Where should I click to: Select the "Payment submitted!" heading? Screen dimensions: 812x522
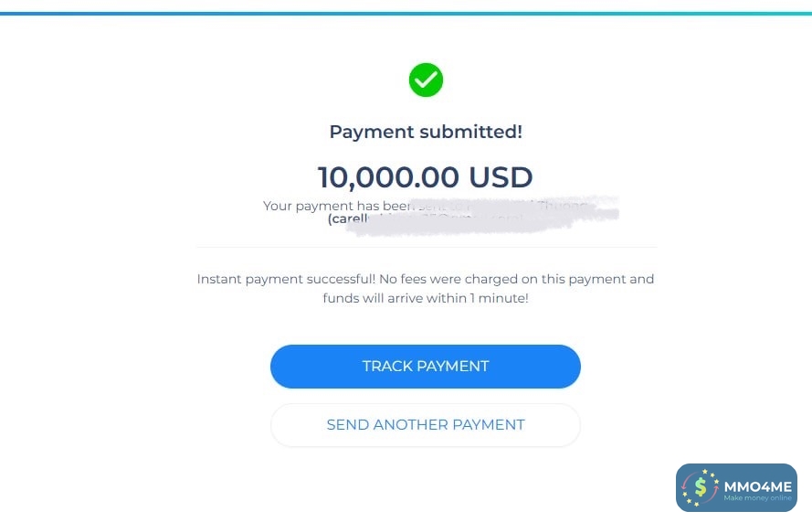(426, 132)
